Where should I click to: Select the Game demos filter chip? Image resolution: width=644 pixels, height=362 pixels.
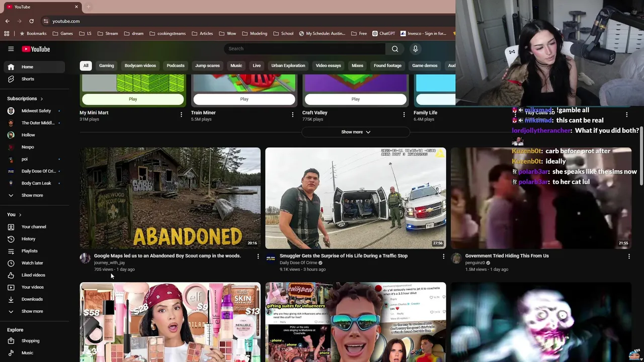[x=425, y=65]
